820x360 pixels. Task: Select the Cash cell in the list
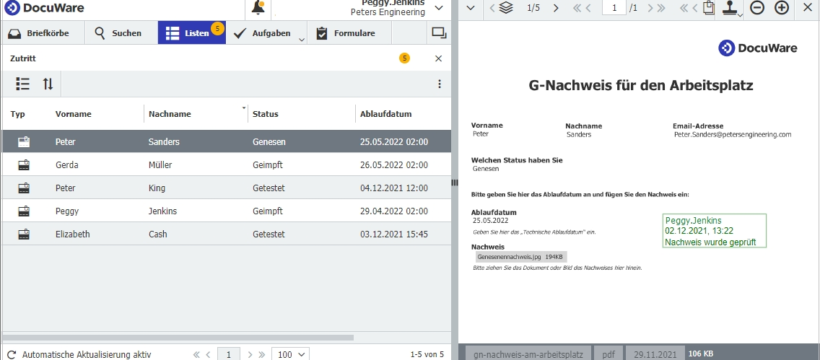157,234
